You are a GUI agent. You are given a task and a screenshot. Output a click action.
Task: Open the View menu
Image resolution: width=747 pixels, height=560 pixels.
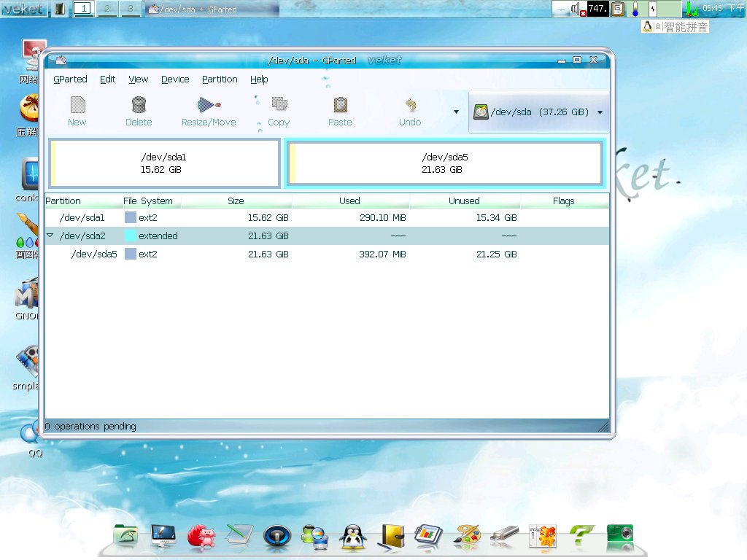click(138, 79)
